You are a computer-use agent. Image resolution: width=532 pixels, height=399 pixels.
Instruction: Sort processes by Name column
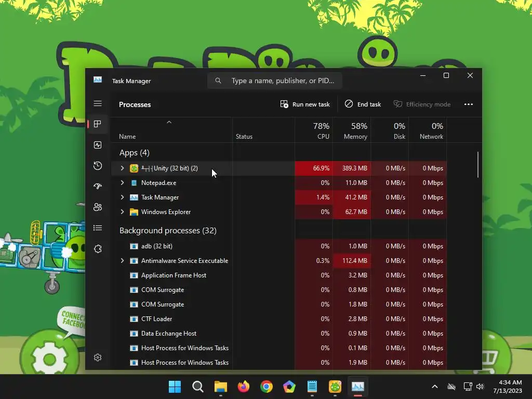click(127, 137)
